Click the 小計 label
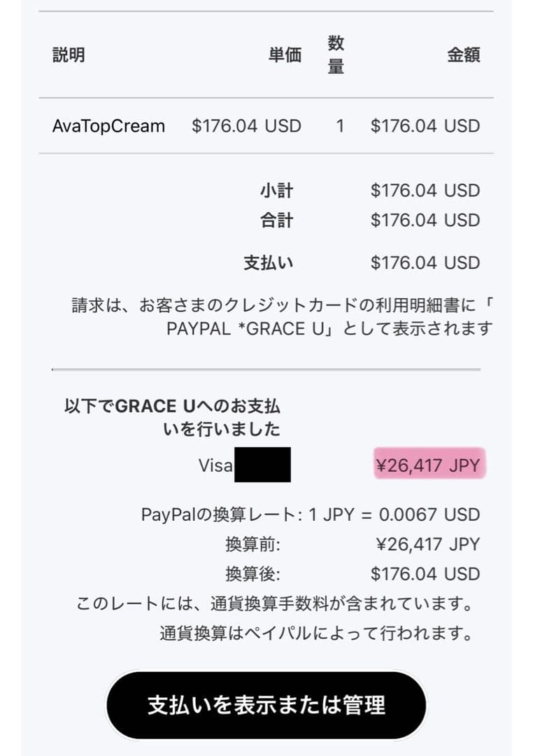Image resolution: width=533 pixels, height=756 pixels. coord(276,190)
